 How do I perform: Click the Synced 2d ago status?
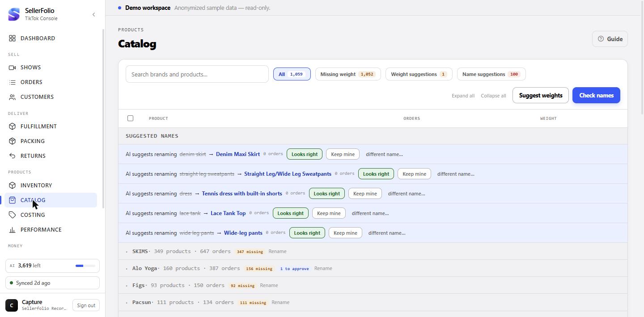(x=52, y=283)
